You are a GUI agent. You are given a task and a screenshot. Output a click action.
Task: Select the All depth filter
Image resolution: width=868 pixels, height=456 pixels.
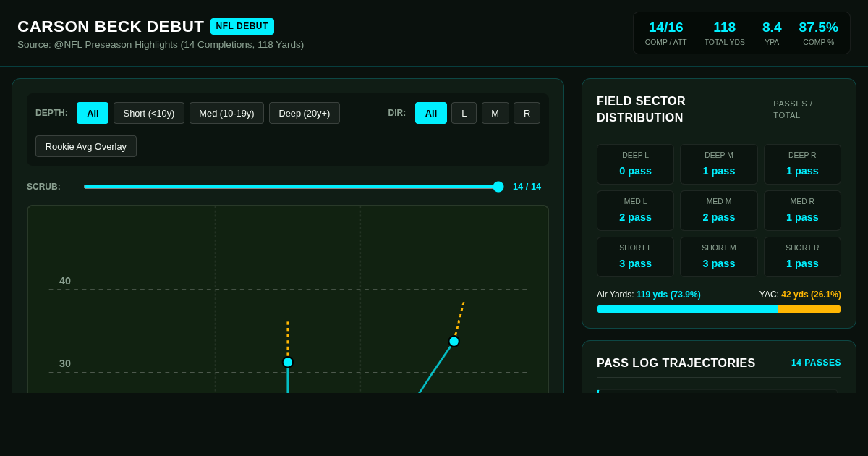click(93, 113)
